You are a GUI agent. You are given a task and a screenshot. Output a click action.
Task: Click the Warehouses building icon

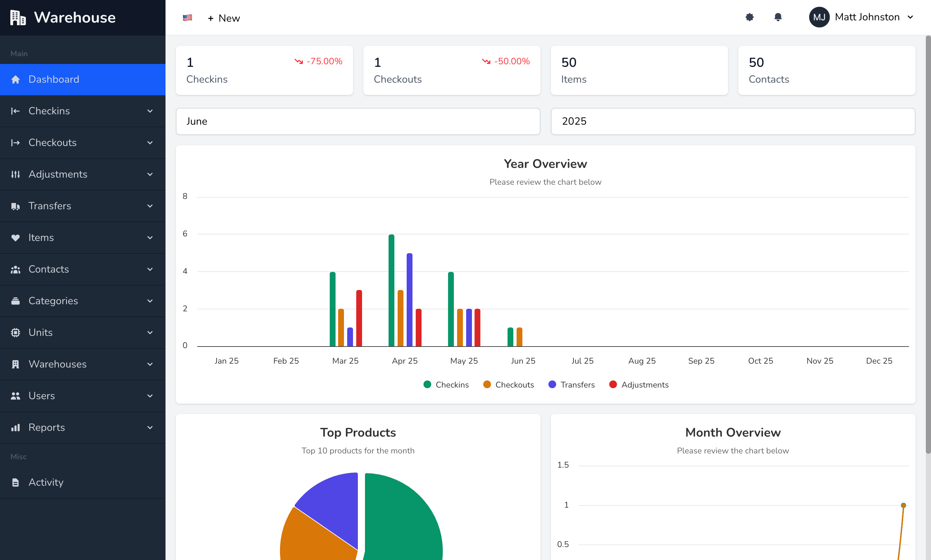click(16, 364)
